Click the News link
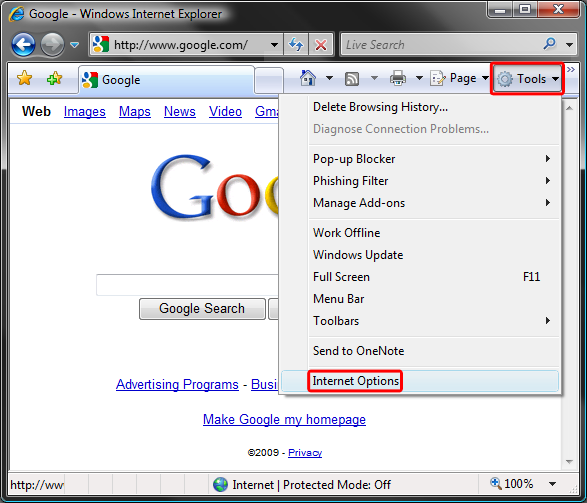Screen dimensions: 587x503 tap(180, 112)
